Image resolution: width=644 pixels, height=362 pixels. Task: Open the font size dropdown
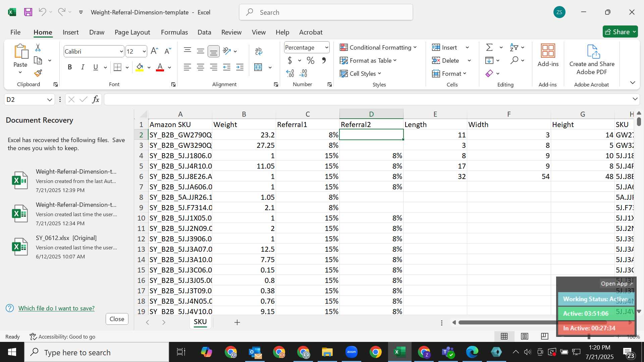144,52
